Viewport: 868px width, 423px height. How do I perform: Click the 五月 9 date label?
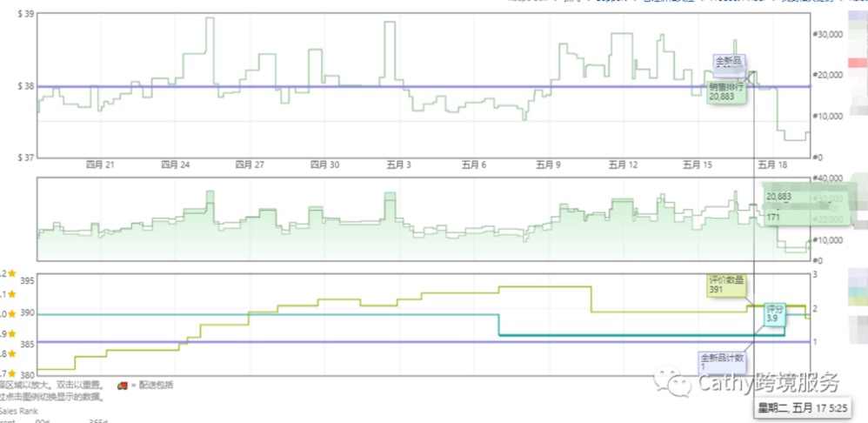click(549, 164)
